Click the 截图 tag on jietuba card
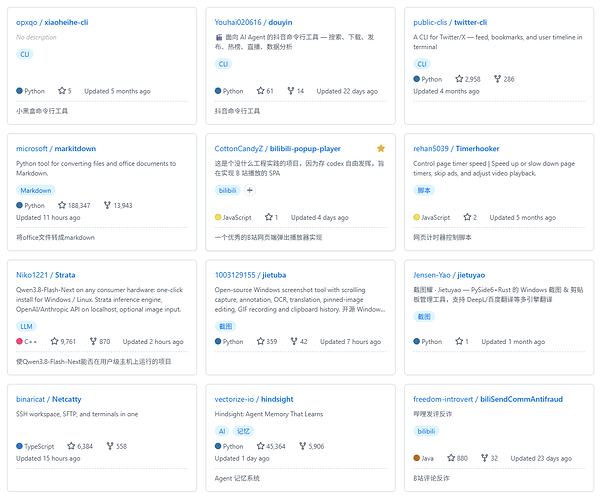This screenshot has width=612, height=499. (225, 326)
